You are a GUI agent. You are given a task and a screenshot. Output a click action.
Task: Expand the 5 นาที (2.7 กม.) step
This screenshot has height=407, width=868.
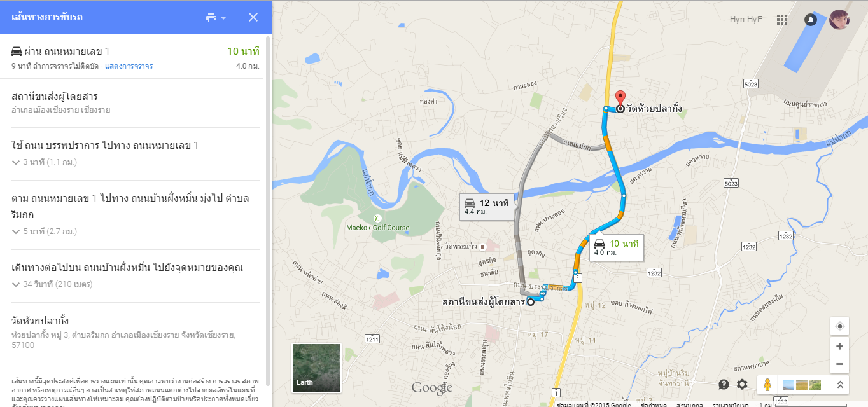point(45,231)
